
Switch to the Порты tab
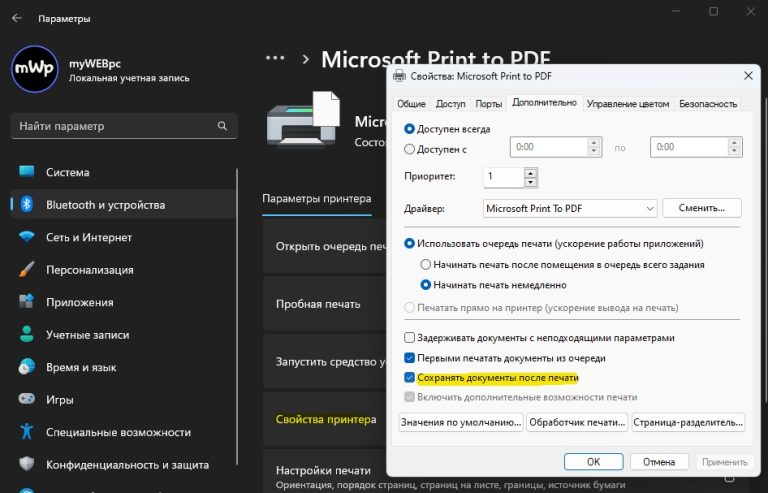pos(488,104)
